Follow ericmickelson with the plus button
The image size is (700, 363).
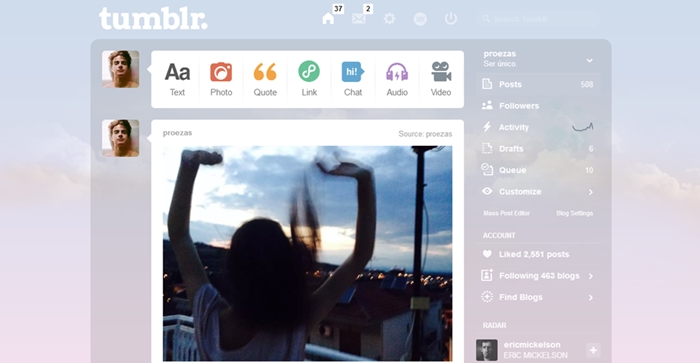coord(593,350)
